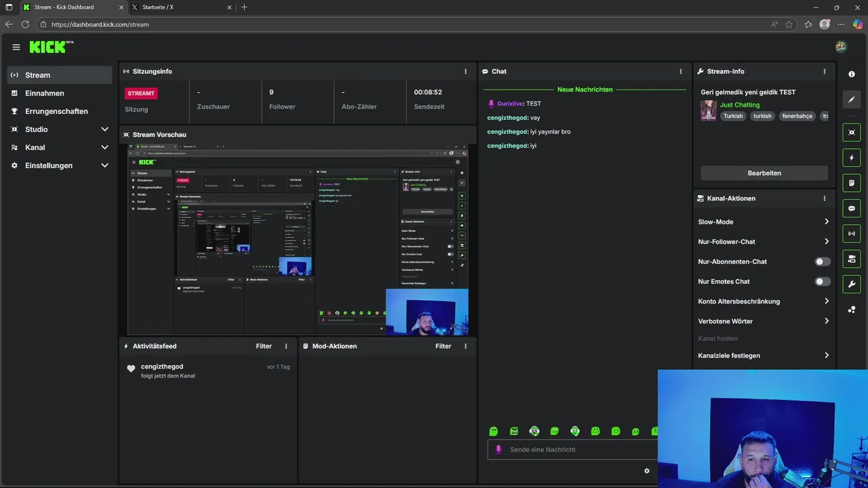Open a new browser tab
Viewport: 868px width, 488px height.
pyautogui.click(x=244, y=7)
